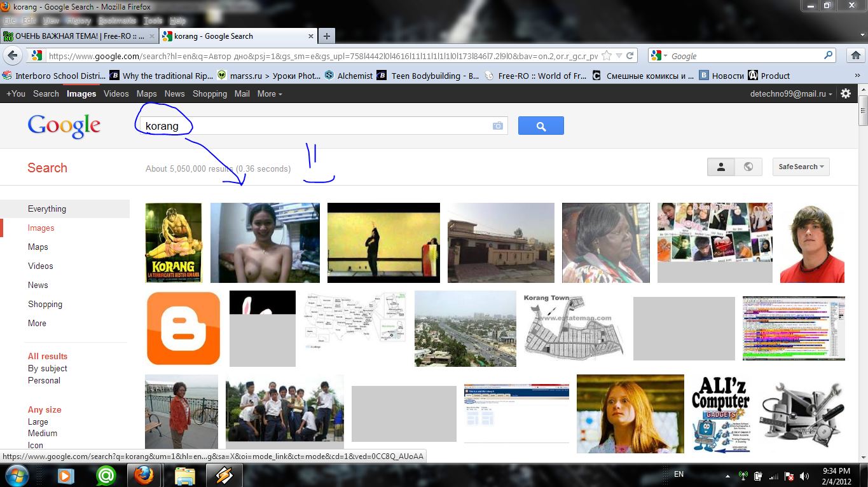The height and width of the screenshot is (487, 868).
Task: Open the Product bookmark
Action: 769,76
